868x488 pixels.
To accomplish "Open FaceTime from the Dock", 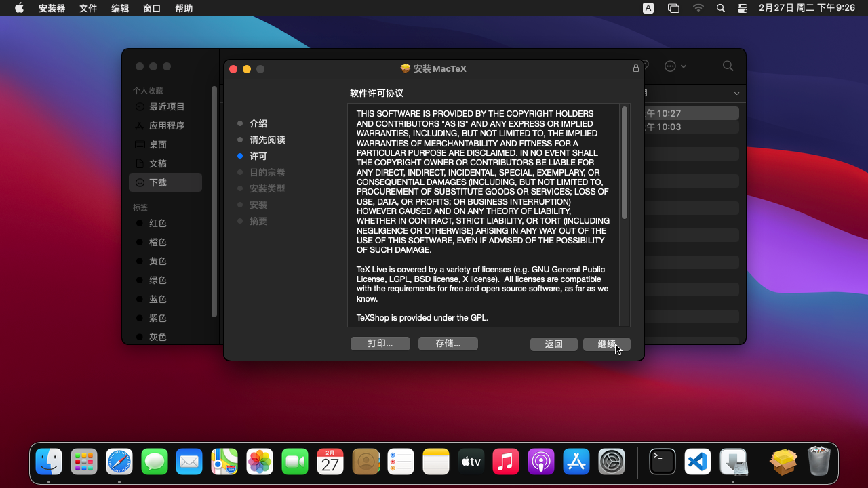I will [295, 462].
